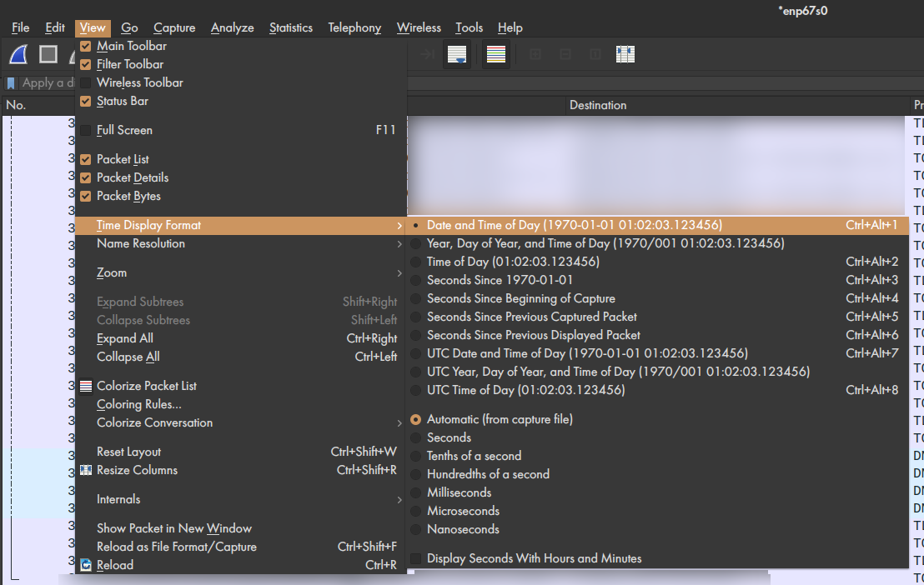Open the Go menu
The width and height of the screenshot is (924, 585).
pyautogui.click(x=129, y=27)
